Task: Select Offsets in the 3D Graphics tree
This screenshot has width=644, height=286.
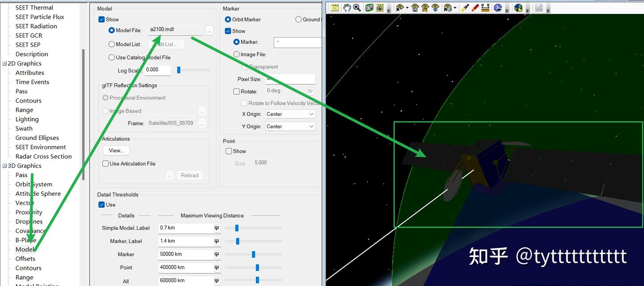Action: point(25,259)
